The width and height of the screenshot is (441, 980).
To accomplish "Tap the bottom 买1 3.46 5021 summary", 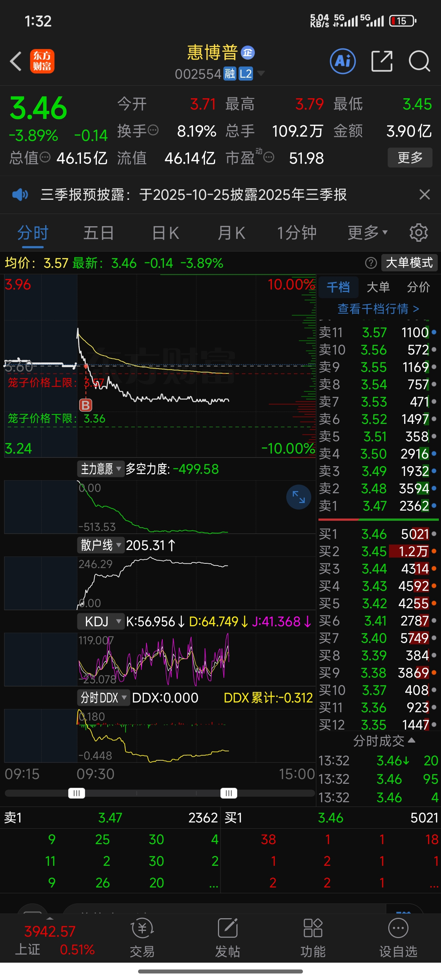I will tap(331, 818).
